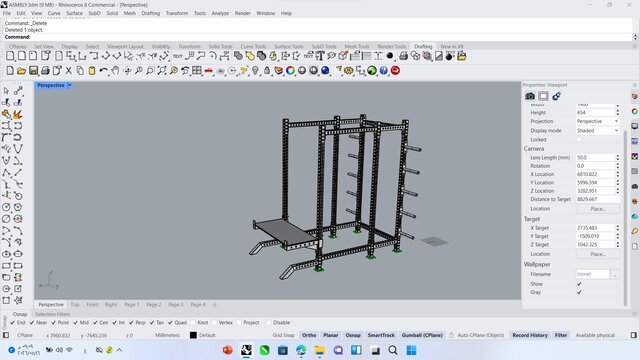This screenshot has width=640, height=360.
Task: Click the Lens Length stepper arrows
Action: 618,157
